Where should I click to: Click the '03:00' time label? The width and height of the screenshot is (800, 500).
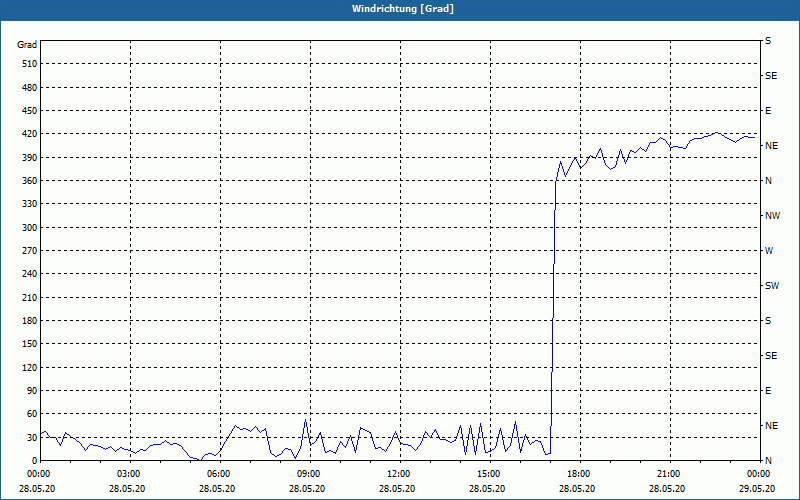tap(128, 474)
